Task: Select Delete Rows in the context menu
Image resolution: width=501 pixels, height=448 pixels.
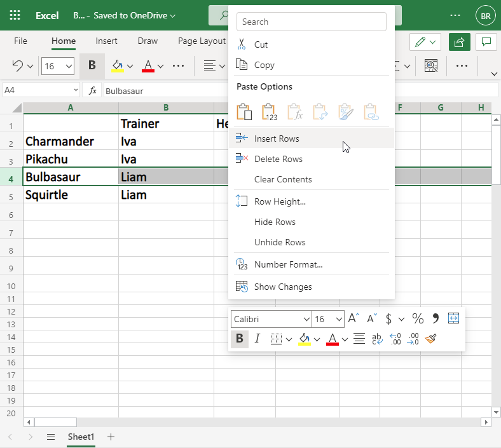Action: (x=278, y=159)
